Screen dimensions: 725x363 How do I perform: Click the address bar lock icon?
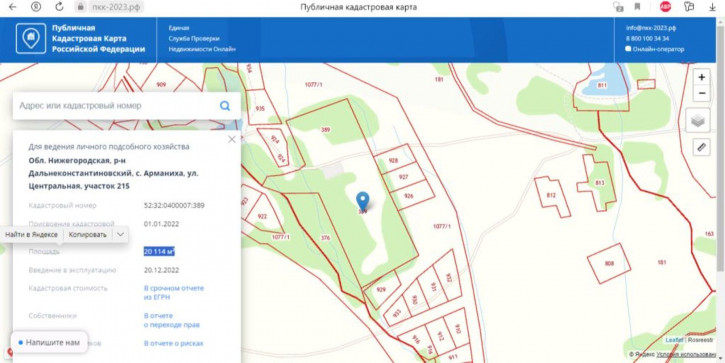click(x=80, y=7)
